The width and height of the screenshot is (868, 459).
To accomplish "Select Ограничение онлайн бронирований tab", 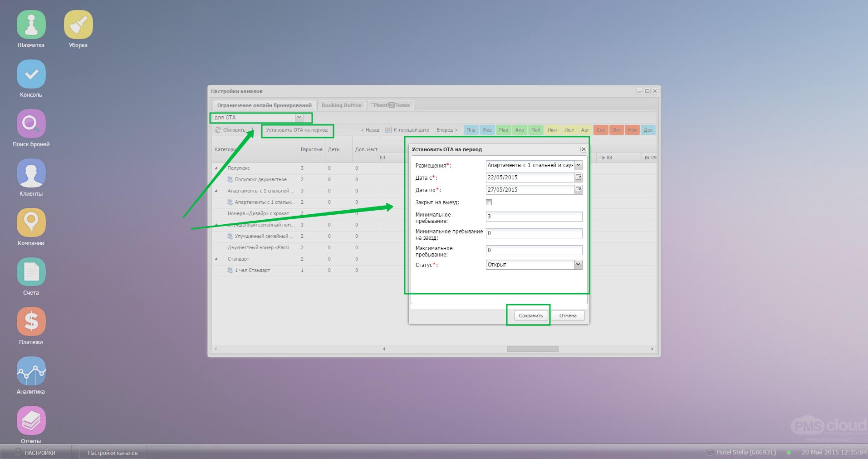I will point(264,105).
